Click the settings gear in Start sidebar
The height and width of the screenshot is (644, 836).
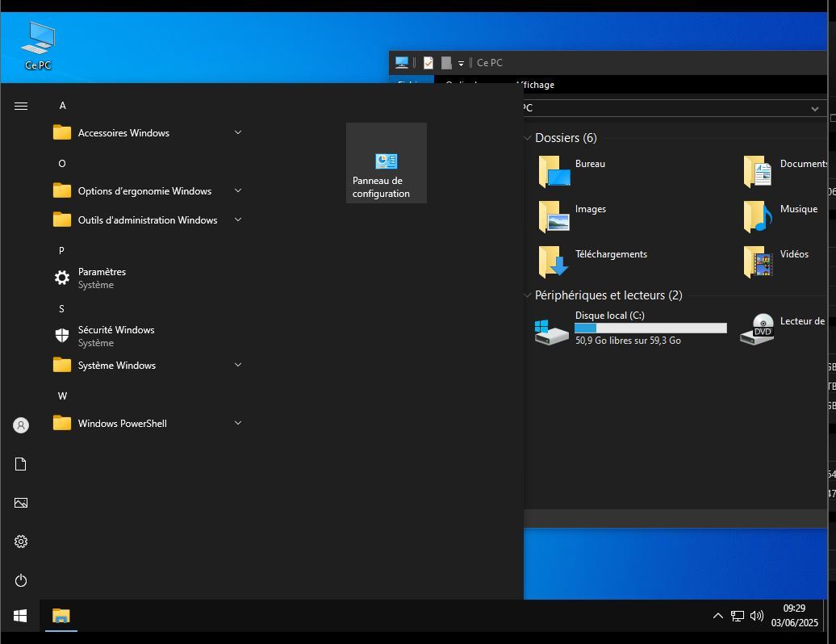pos(21,542)
